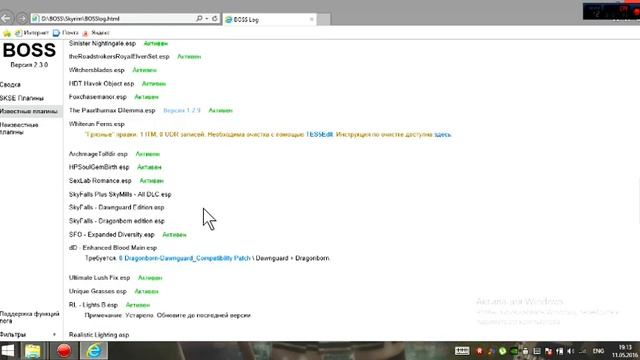
Task: Open the on-screen keyboard tray icon
Action: click(462, 351)
